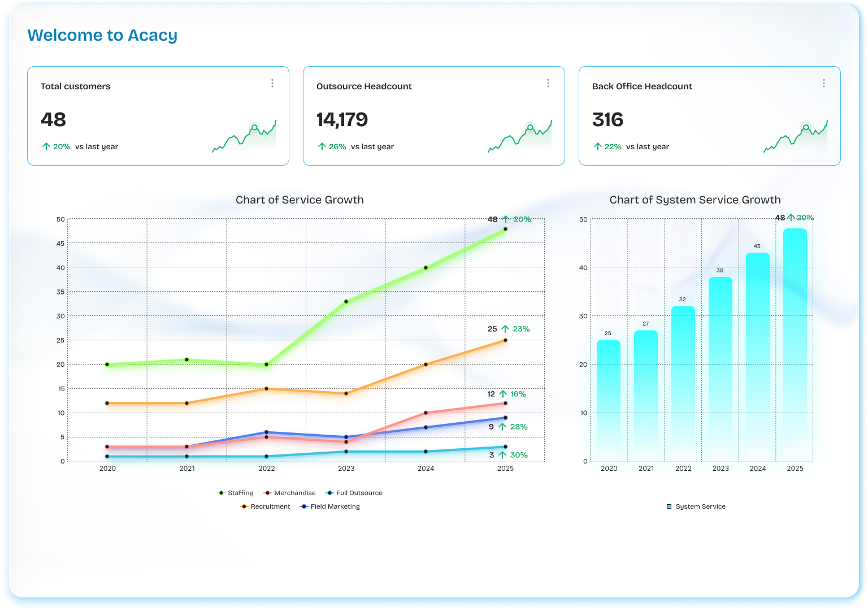Toggle Full Outsource series in legend
The width and height of the screenshot is (868, 611).
[x=354, y=493]
